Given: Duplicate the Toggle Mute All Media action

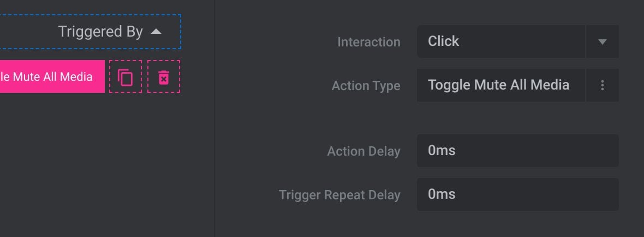Looking at the screenshot, I should pos(126,76).
